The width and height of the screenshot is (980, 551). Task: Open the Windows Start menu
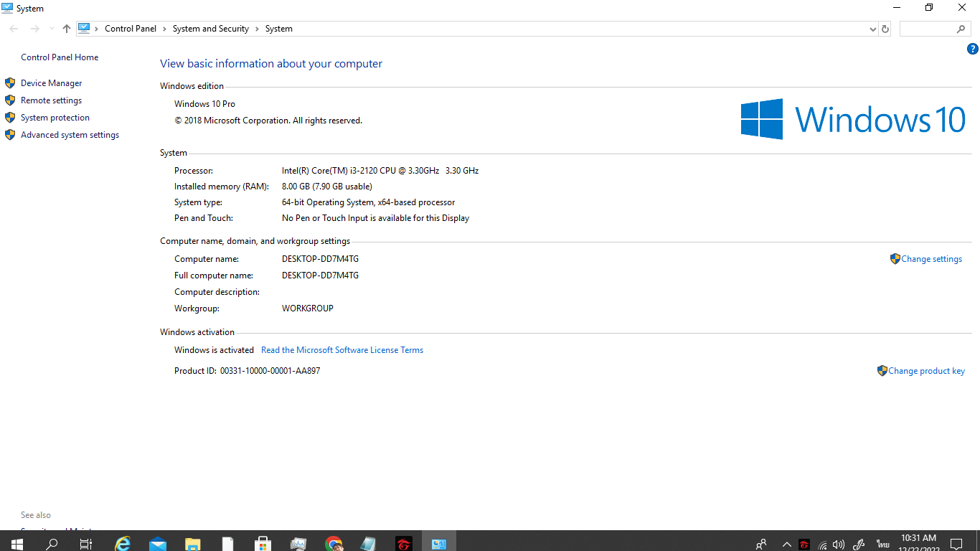[17, 544]
